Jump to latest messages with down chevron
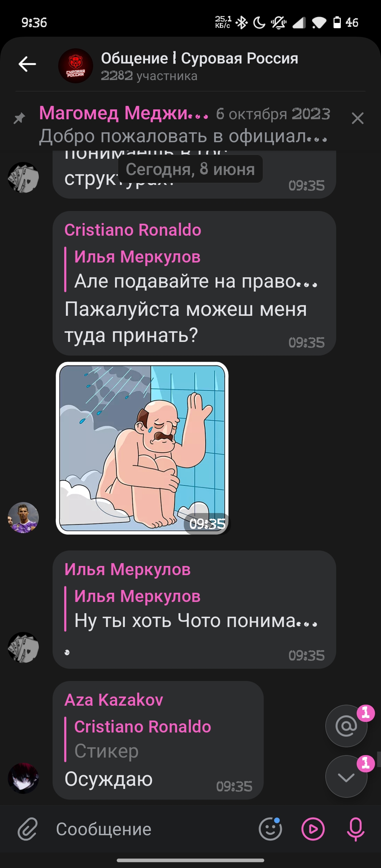Image resolution: width=381 pixels, height=868 pixels. pos(346,776)
